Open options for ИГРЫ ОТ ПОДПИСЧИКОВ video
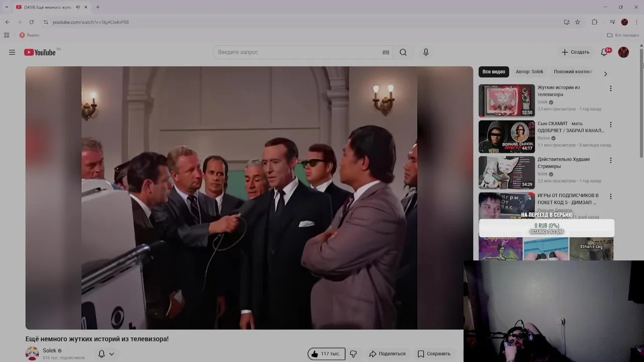The height and width of the screenshot is (362, 644). click(x=611, y=197)
